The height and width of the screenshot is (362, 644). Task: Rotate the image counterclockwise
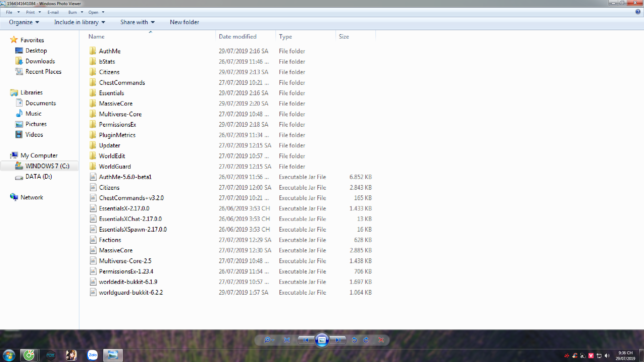[354, 340]
